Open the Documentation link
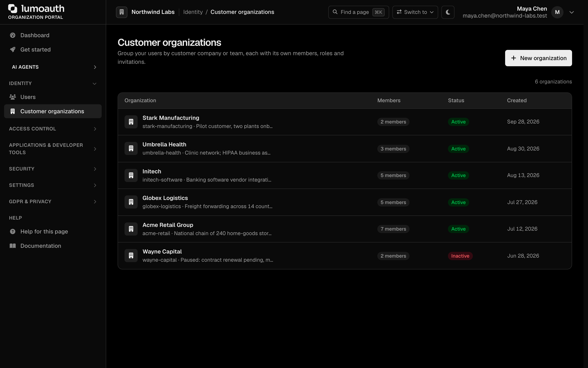This screenshot has height=368, width=588. tap(53, 246)
